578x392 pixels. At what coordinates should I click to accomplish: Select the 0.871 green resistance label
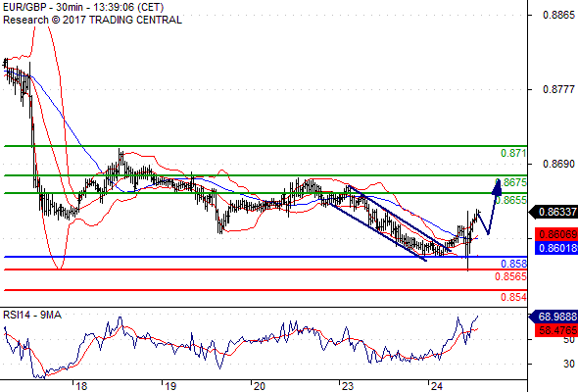coord(513,153)
